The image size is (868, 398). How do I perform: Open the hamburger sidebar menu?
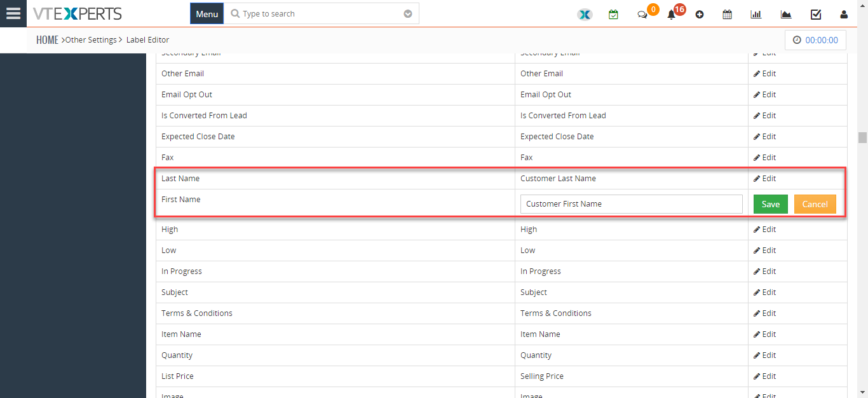point(13,13)
